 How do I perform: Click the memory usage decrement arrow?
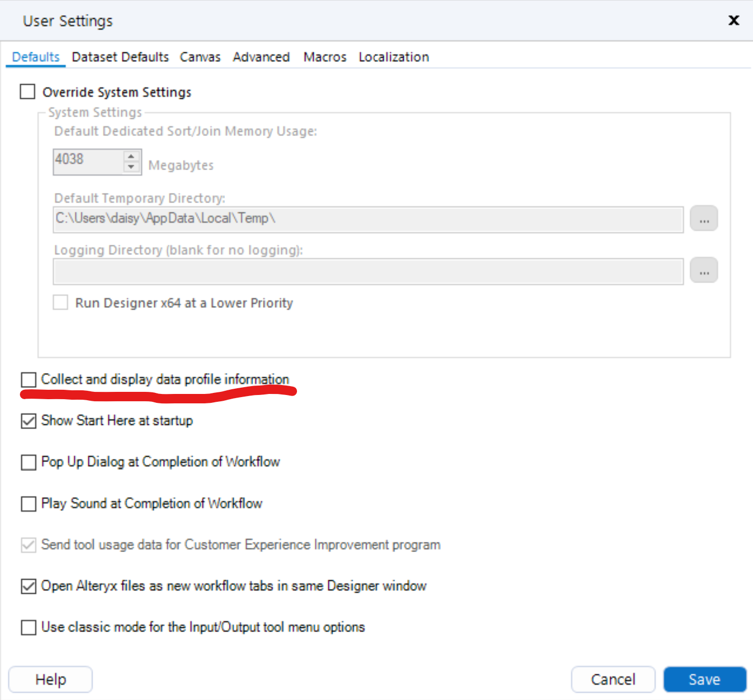tap(131, 166)
